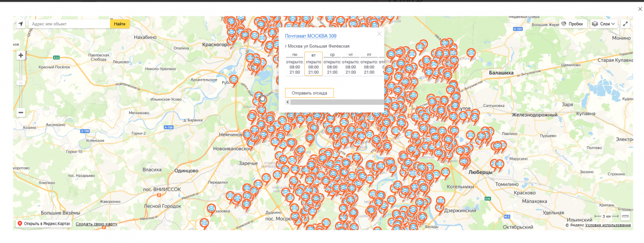Select the пт day tab
Image resolution: width=644 pixels, height=243 pixels.
click(369, 55)
